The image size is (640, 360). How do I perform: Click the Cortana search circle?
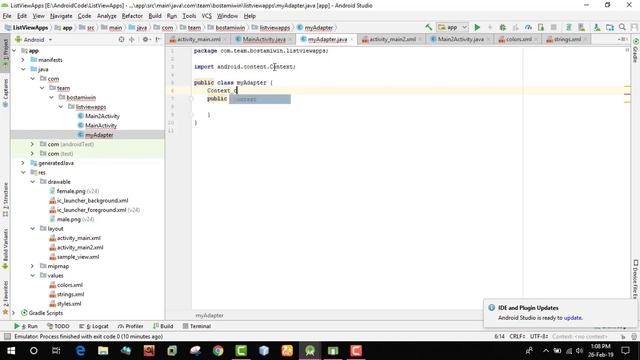click(x=34, y=351)
